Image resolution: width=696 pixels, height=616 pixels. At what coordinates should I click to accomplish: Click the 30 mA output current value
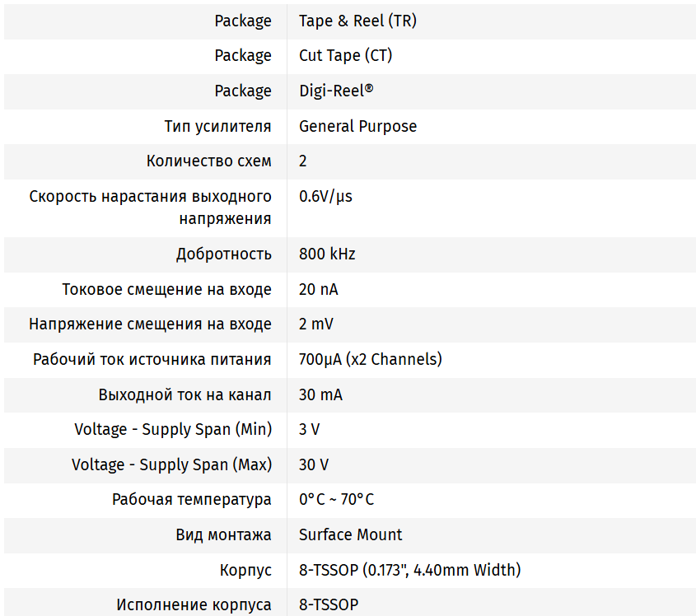click(x=320, y=394)
